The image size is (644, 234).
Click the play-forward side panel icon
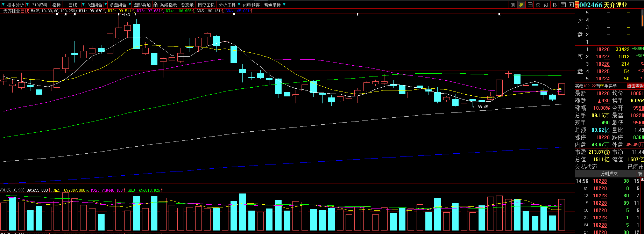pyautogui.click(x=571, y=5)
